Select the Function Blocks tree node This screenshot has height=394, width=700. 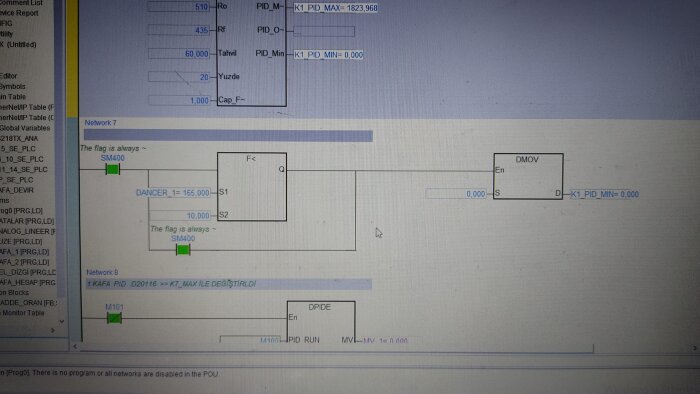15,293
